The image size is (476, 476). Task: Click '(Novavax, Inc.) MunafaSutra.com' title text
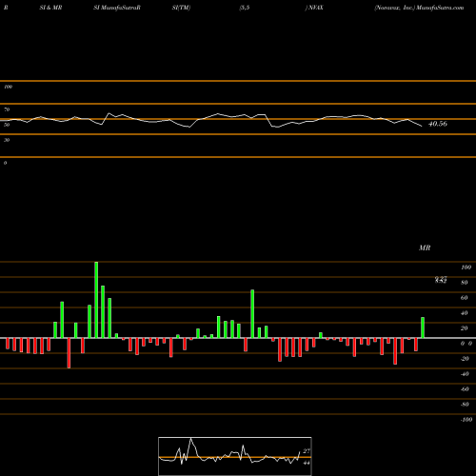point(419,8)
